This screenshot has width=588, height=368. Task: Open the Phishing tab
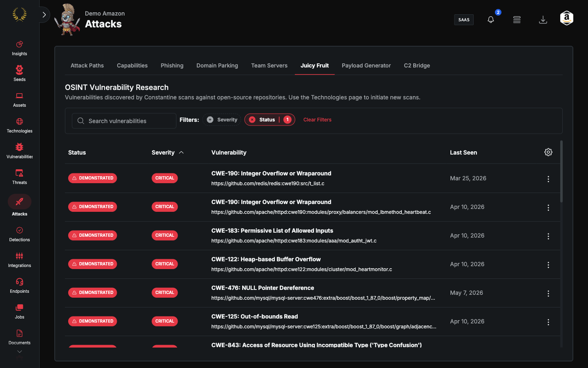[x=172, y=65]
